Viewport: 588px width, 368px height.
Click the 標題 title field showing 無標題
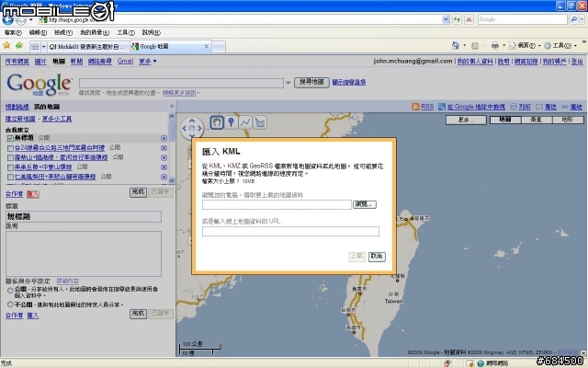pos(84,216)
